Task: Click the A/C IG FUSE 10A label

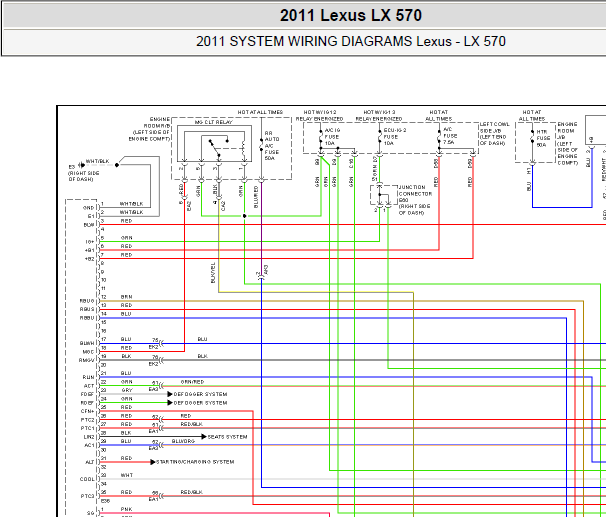Action: tap(332, 137)
